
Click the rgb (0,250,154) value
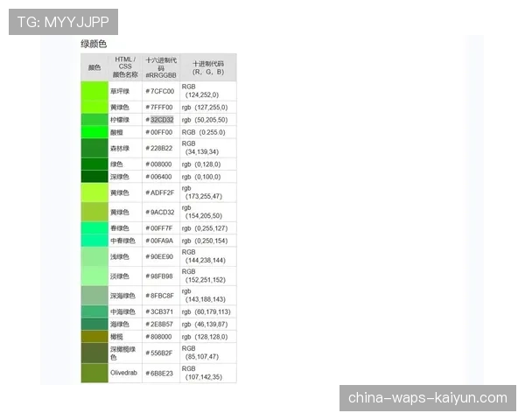coord(205,241)
